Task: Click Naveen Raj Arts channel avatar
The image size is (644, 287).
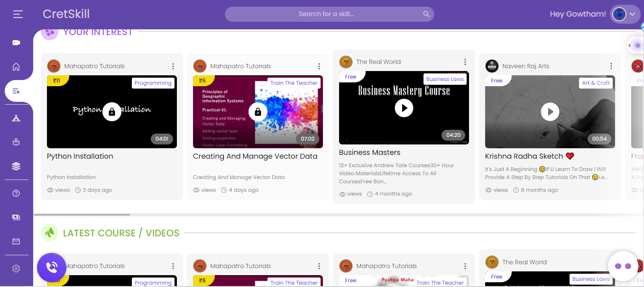Action: tap(492, 66)
